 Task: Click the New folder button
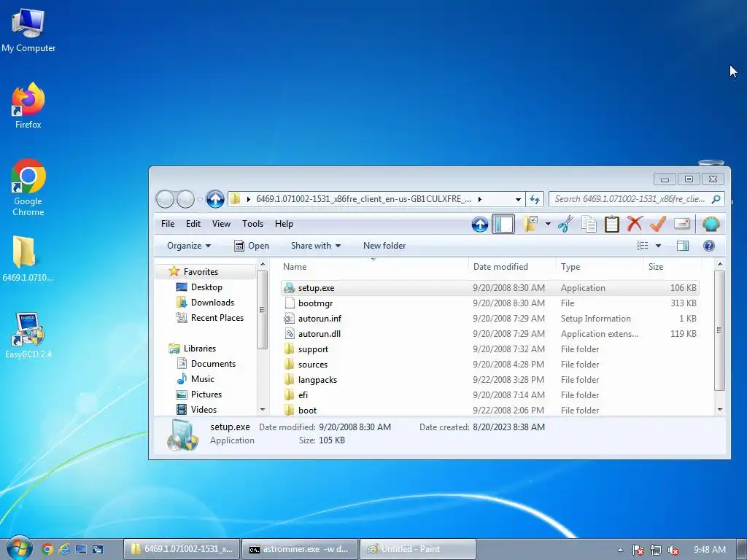point(384,246)
